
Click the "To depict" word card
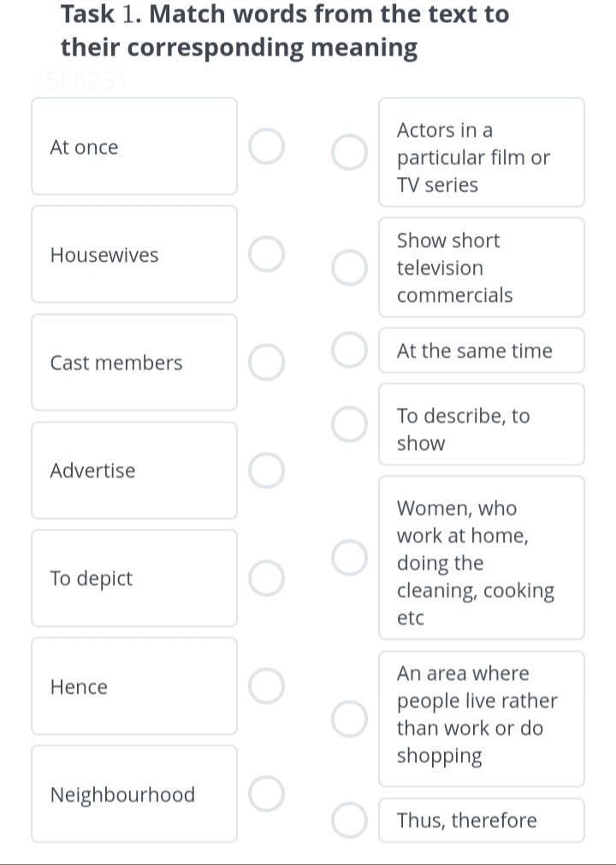point(134,578)
